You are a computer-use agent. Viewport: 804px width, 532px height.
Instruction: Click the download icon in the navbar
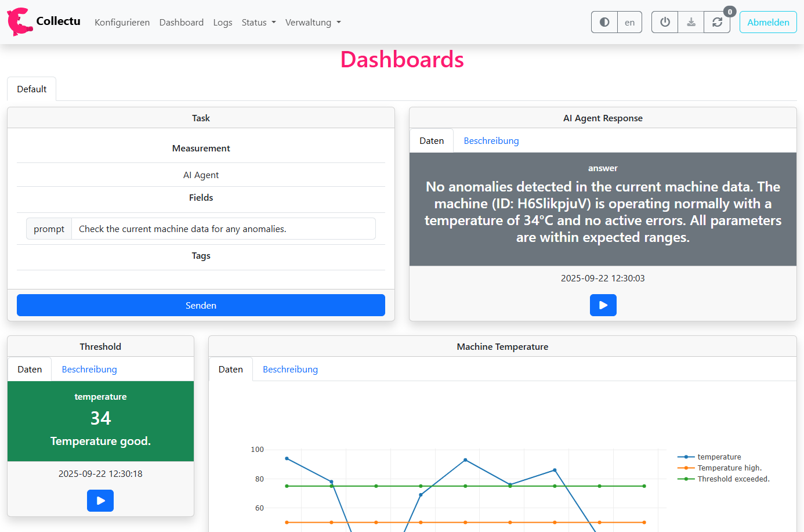click(x=691, y=22)
